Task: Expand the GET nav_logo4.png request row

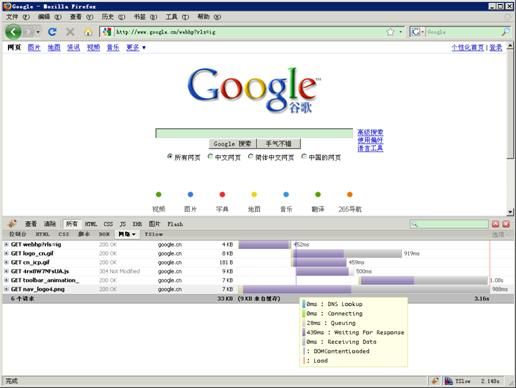Action: (x=6, y=289)
